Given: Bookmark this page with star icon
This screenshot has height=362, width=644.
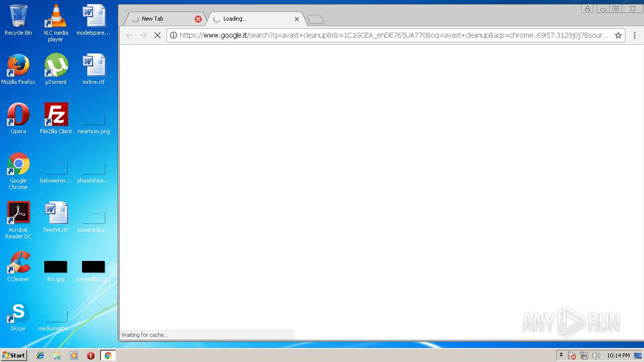Looking at the screenshot, I should (x=618, y=35).
